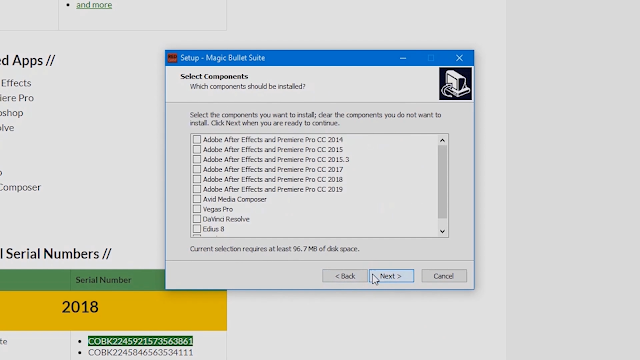Image resolution: width=640 pixels, height=360 pixels.
Task: Enable the CC 2015.3 component checkbox
Action: coord(197,159)
